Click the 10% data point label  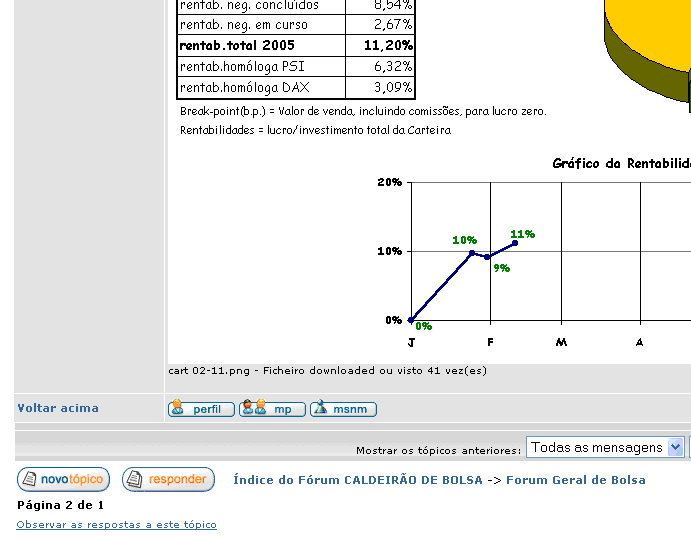pos(464,240)
